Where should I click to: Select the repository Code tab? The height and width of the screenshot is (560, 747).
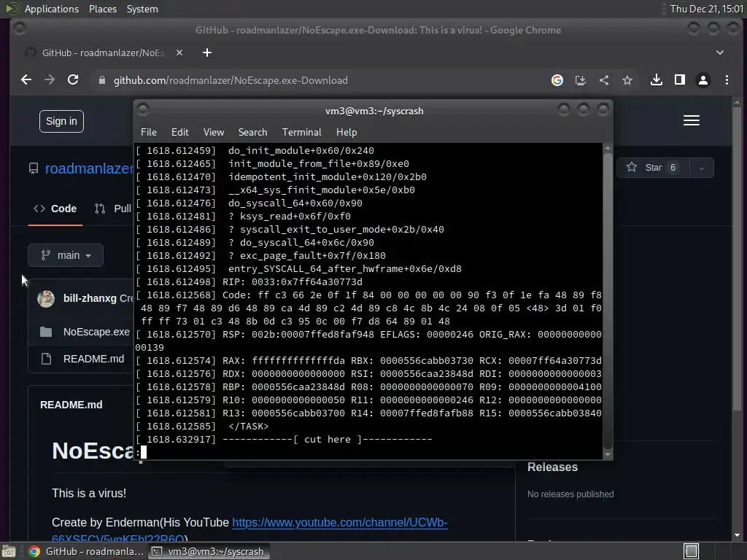(x=55, y=209)
